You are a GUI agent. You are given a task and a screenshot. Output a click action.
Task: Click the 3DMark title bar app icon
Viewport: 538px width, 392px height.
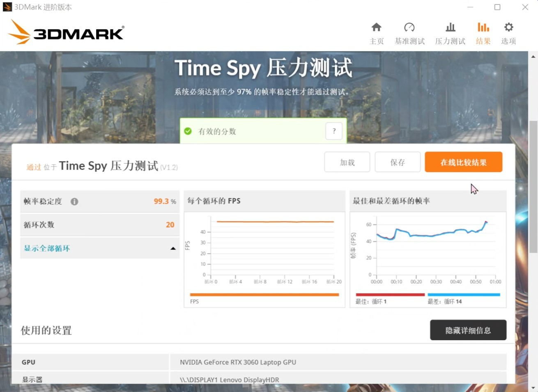point(7,7)
